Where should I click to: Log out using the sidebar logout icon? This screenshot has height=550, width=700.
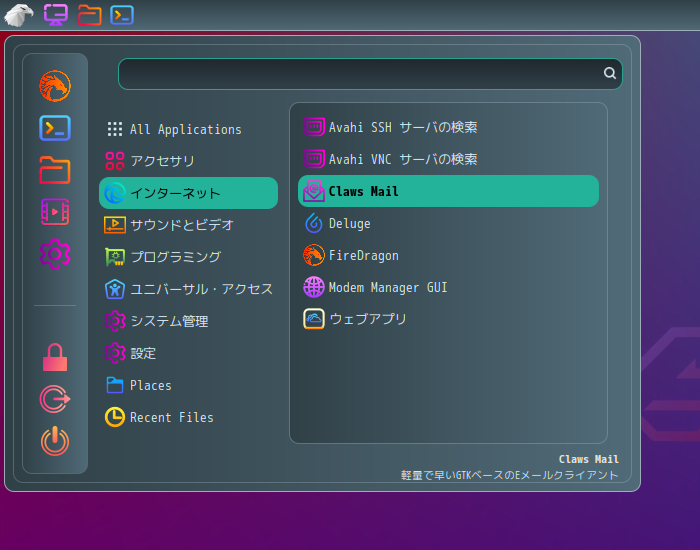[x=55, y=399]
